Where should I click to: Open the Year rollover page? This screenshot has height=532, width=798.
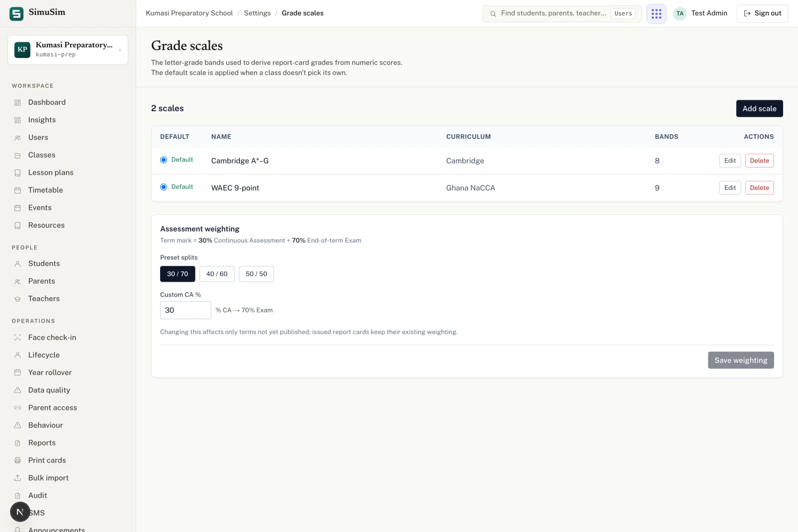(x=50, y=372)
